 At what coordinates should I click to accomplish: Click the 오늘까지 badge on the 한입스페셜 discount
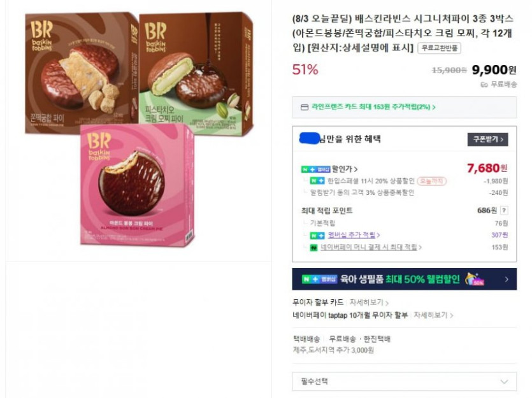point(431,181)
